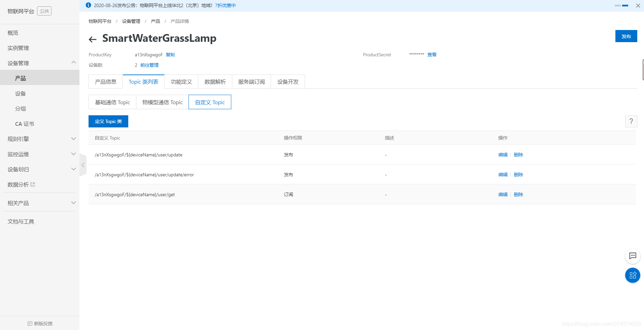Click the info icon in announcement bar

point(88,5)
